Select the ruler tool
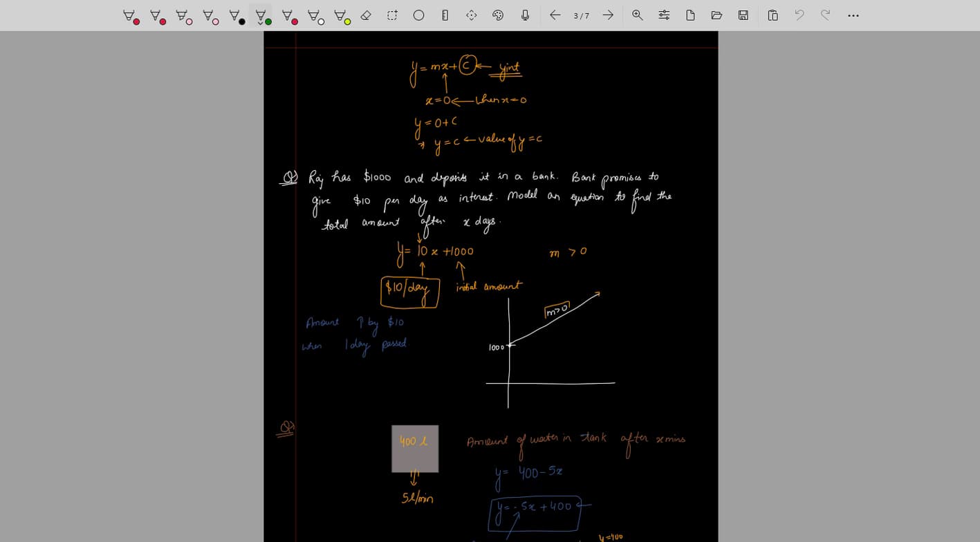 (x=444, y=15)
